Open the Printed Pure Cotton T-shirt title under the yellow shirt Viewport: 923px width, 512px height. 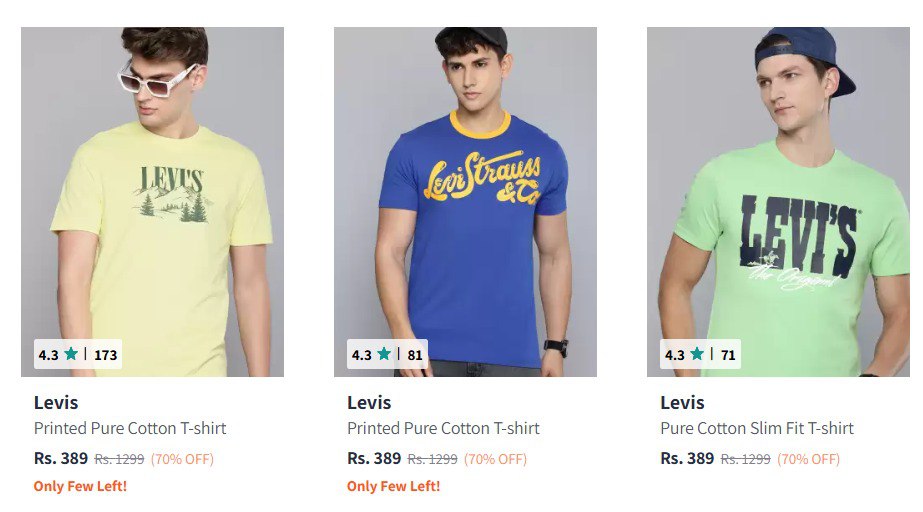click(x=130, y=429)
